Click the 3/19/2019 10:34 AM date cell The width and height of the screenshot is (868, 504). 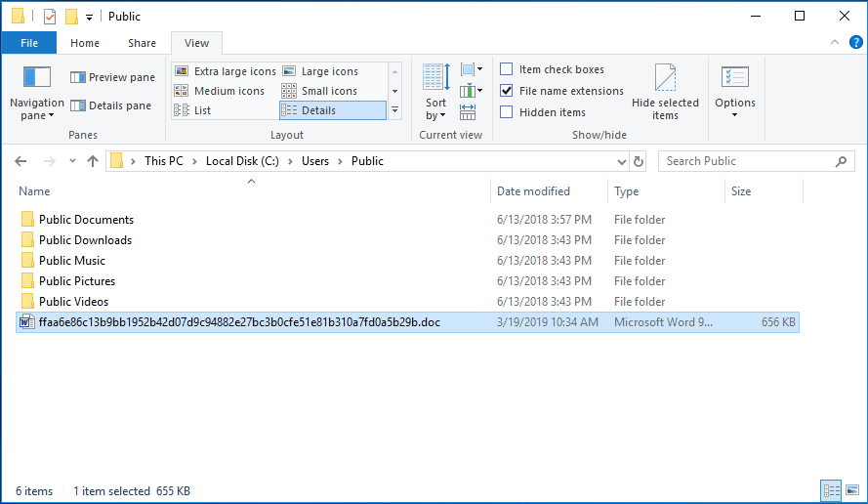coord(548,321)
